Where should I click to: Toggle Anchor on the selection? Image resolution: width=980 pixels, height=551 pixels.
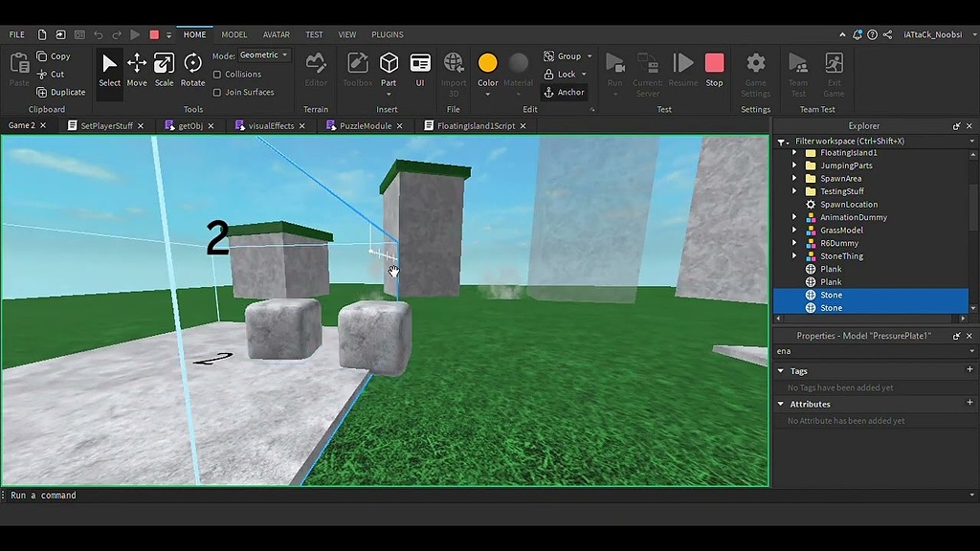[x=565, y=92]
